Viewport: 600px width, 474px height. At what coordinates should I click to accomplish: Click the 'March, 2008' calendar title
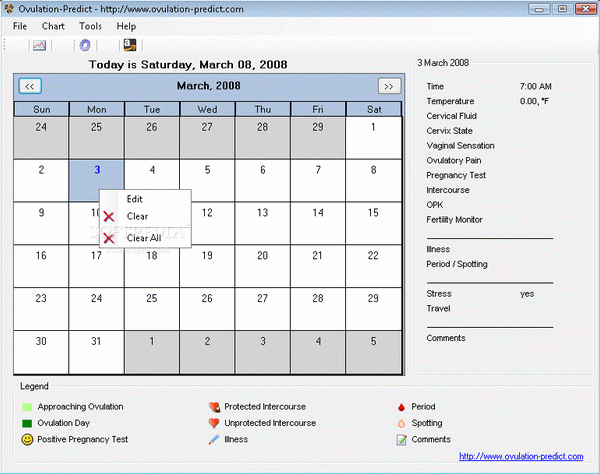[209, 86]
